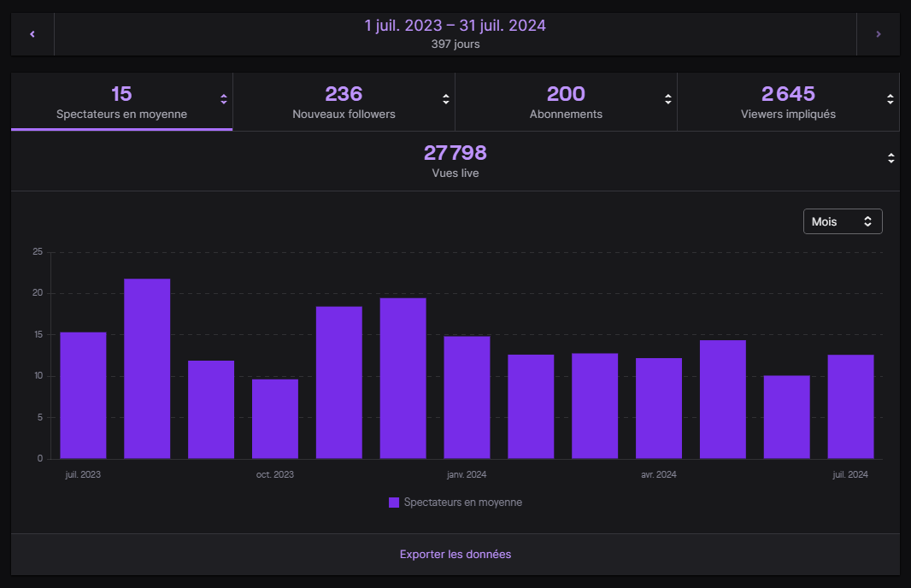Show the Viewers impliqués metric

tap(788, 102)
